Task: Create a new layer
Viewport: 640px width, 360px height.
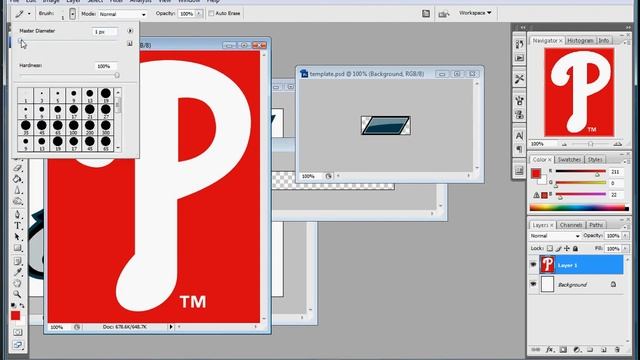Action: tap(604, 350)
